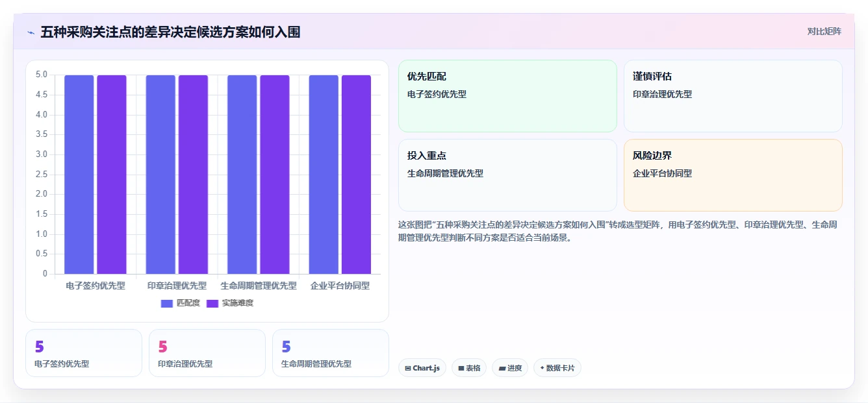Click the 2.5 value on the y-axis
Screen dimensions: 868x403
point(42,174)
